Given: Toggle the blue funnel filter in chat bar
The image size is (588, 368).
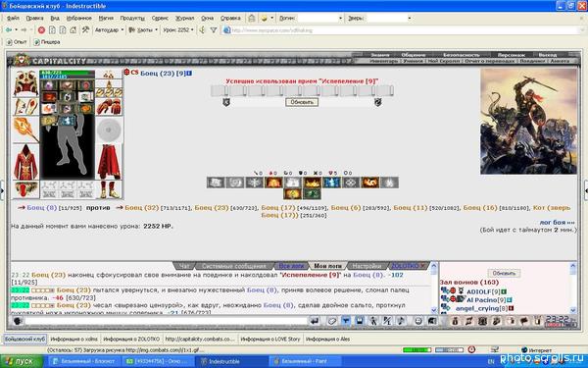Looking at the screenshot, I should (x=346, y=321).
